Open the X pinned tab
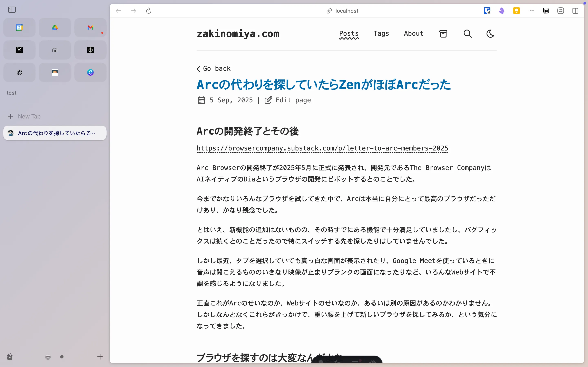The height and width of the screenshot is (367, 588). 19,50
